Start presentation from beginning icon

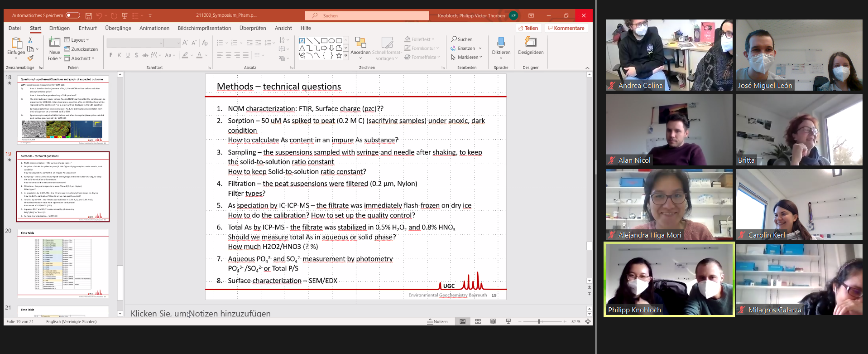point(125,16)
